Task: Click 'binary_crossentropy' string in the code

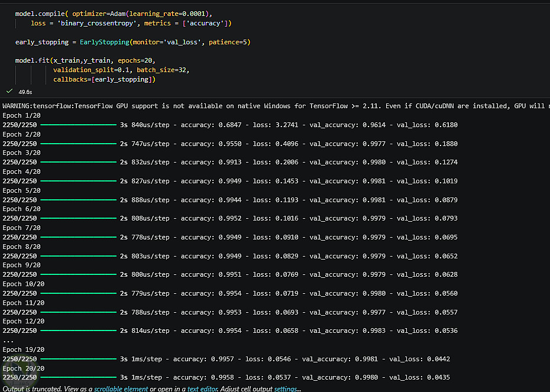Action: pos(97,23)
